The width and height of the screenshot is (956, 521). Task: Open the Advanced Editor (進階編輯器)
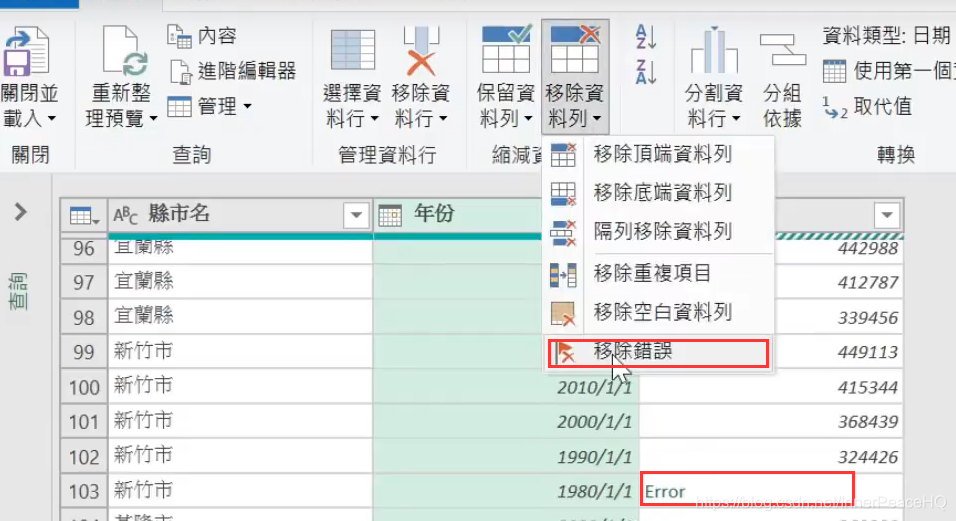click(x=232, y=71)
